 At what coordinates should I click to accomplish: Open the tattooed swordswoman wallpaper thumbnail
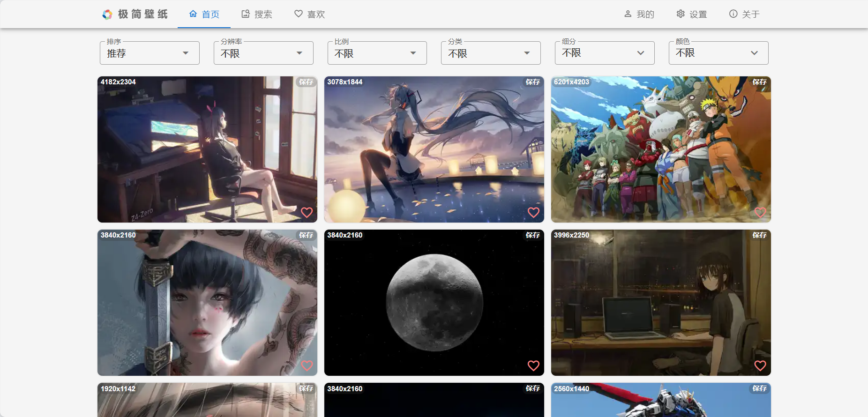[x=207, y=303]
